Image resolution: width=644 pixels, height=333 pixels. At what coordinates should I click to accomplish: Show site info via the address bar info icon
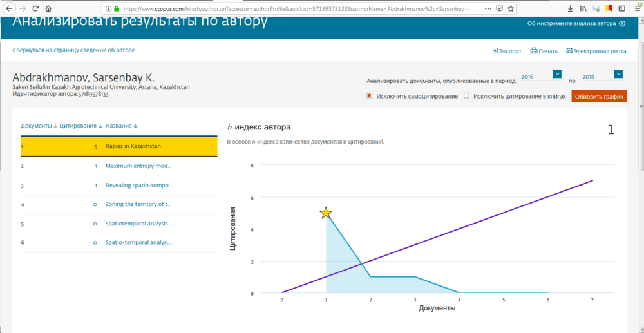pos(108,8)
